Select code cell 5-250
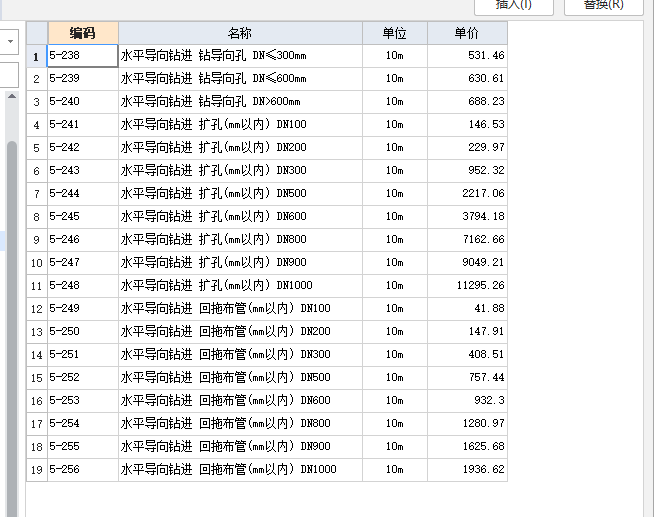Viewport: 654px width, 517px height. click(83, 331)
